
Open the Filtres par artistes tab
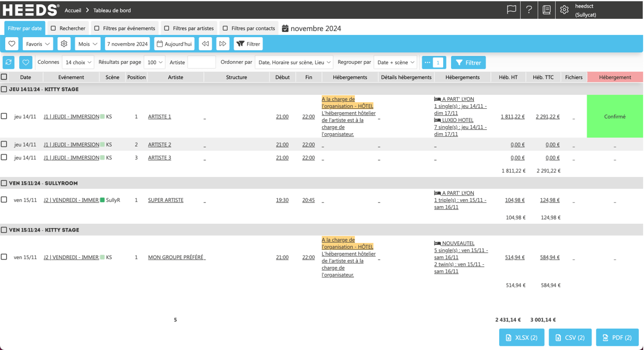click(x=189, y=28)
